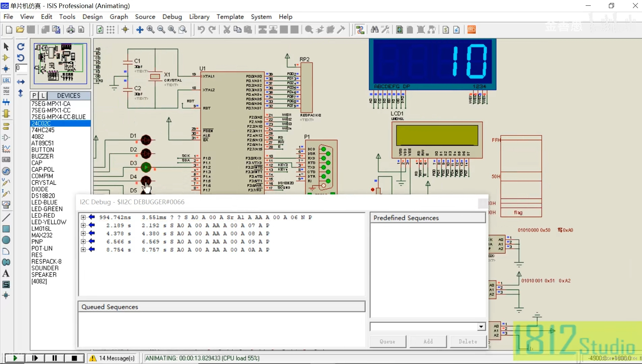This screenshot has height=364, width=642.
Task: Open the Predefined Sequences combo box dropdown
Action: [x=481, y=327]
